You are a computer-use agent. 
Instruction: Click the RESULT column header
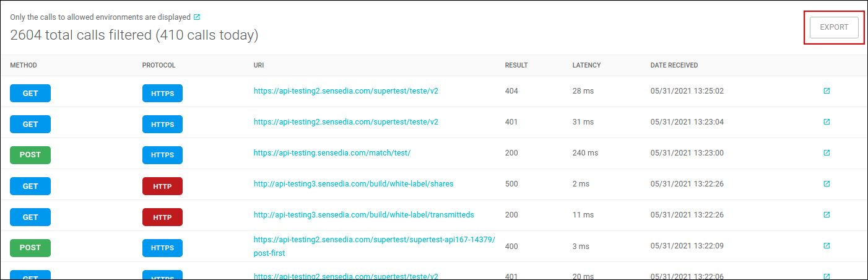click(x=516, y=65)
